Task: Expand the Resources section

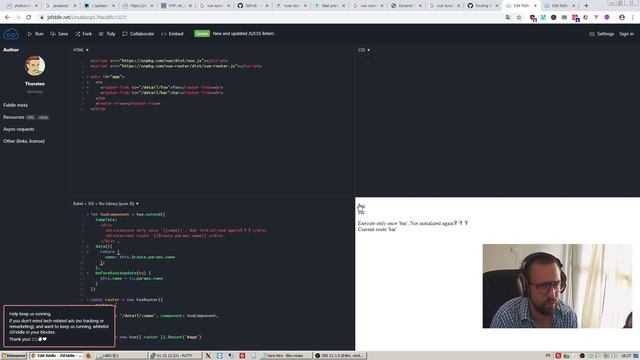Action: (x=13, y=117)
